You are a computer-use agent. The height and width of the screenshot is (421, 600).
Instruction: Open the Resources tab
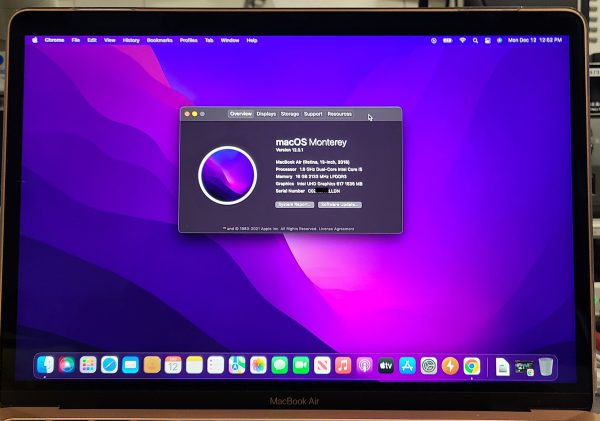(340, 114)
